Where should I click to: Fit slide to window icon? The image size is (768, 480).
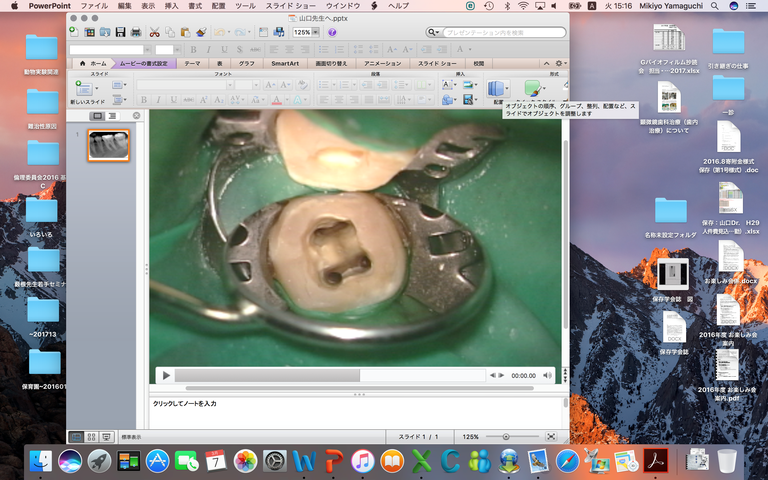[551, 437]
